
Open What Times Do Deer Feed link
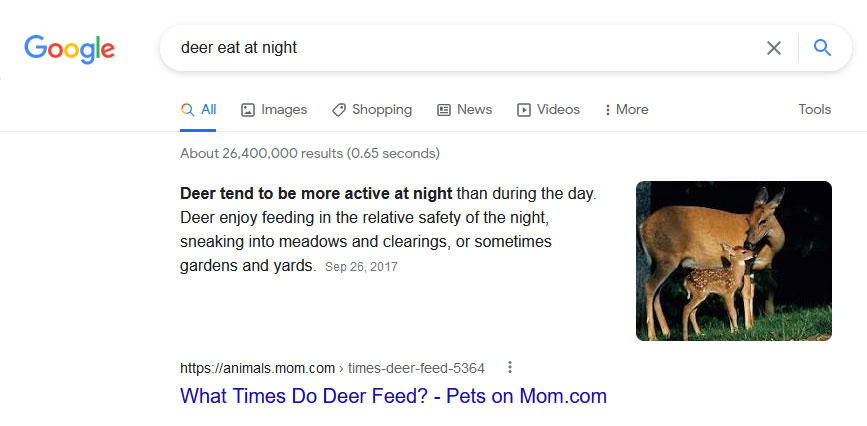click(x=393, y=396)
